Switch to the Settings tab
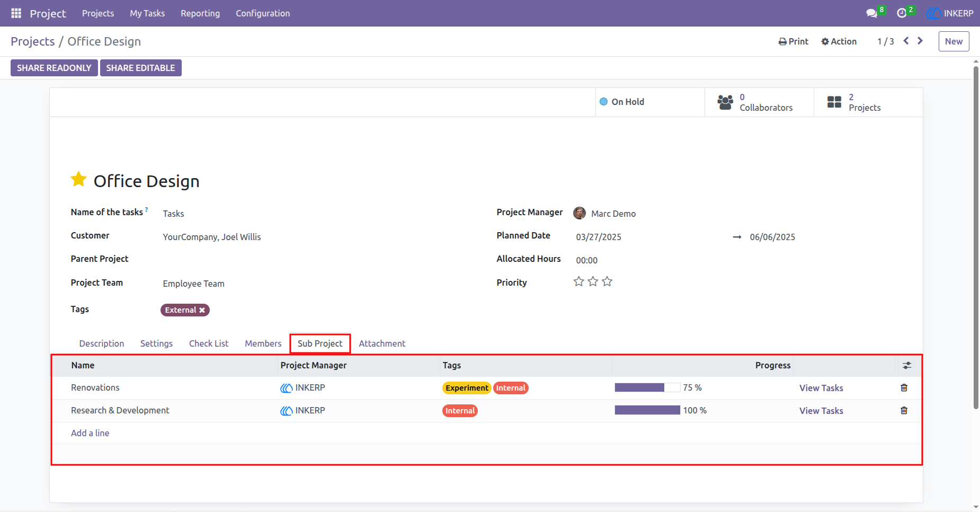This screenshot has width=980, height=512. pyautogui.click(x=156, y=343)
